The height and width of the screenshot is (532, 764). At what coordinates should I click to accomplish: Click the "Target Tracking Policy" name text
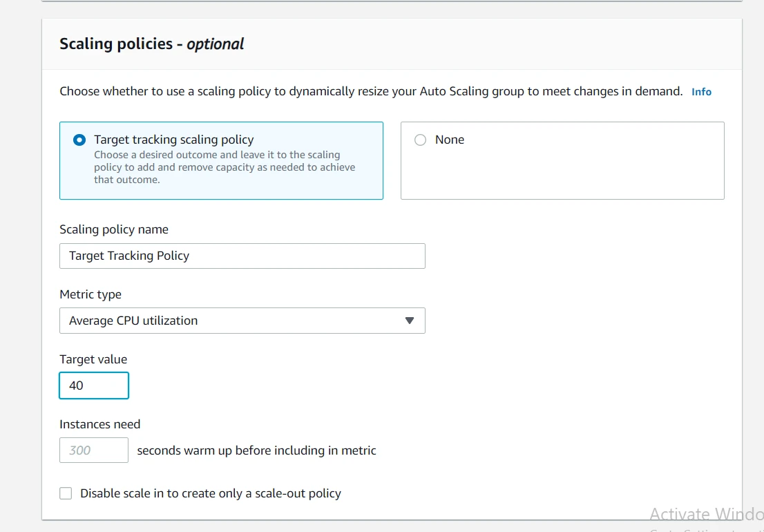click(x=128, y=256)
